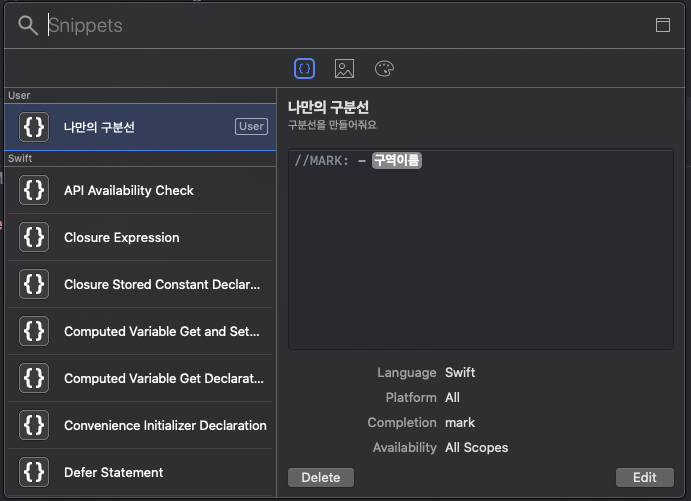Select Closure Stored Constant Declar... snippet
Screen dimensions: 691x501
coord(140,284)
